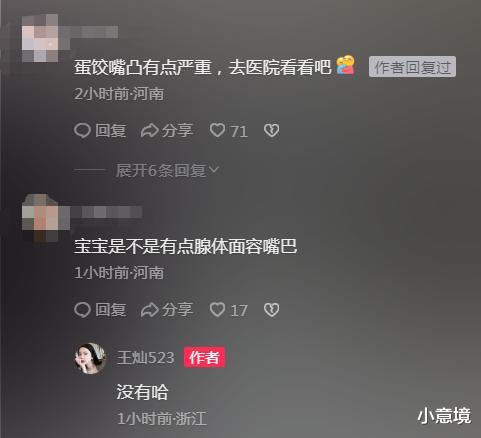Click share arrow icon under second comment

(150, 310)
